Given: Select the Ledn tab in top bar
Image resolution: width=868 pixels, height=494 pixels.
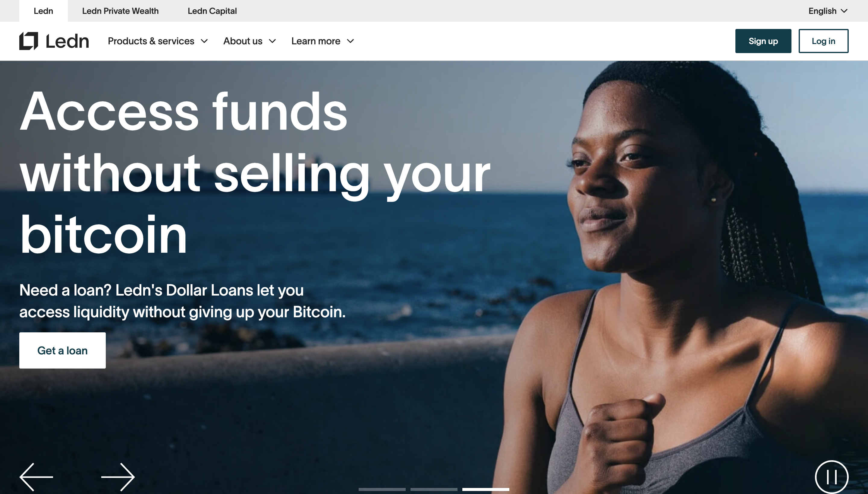Looking at the screenshot, I should (43, 11).
